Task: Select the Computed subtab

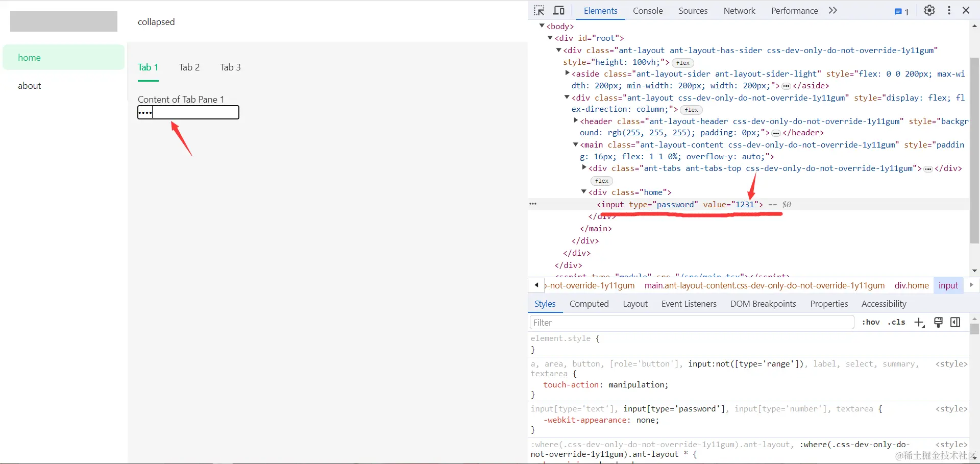Action: click(x=589, y=304)
